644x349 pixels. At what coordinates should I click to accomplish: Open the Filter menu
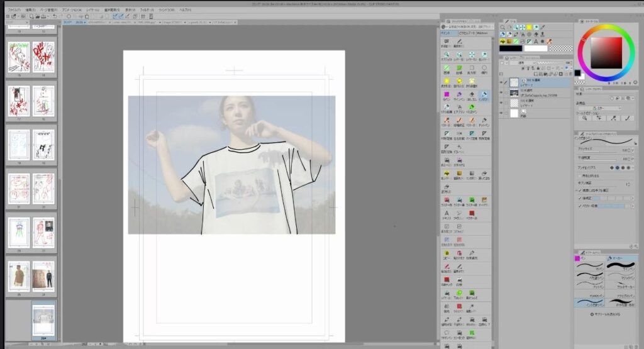147,9
